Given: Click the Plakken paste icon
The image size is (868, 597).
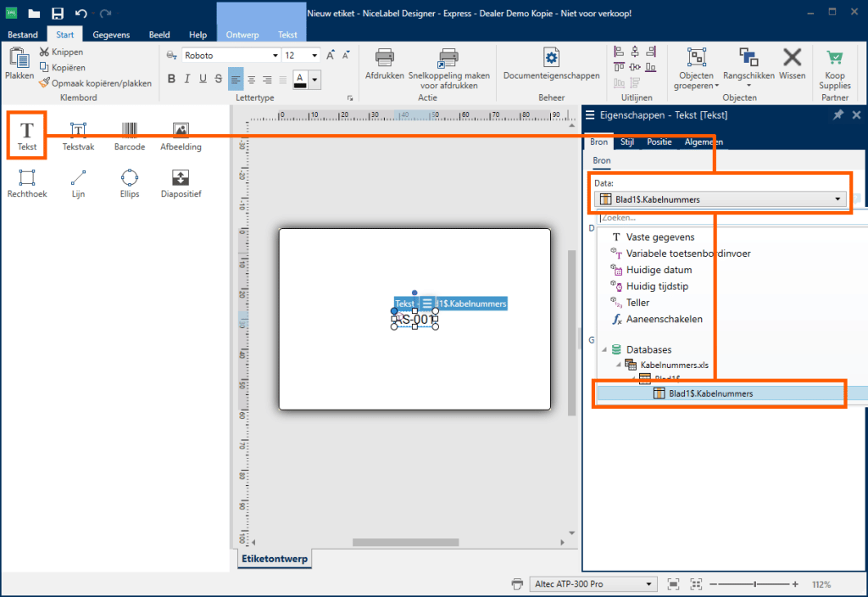Looking at the screenshot, I should coord(19,58).
